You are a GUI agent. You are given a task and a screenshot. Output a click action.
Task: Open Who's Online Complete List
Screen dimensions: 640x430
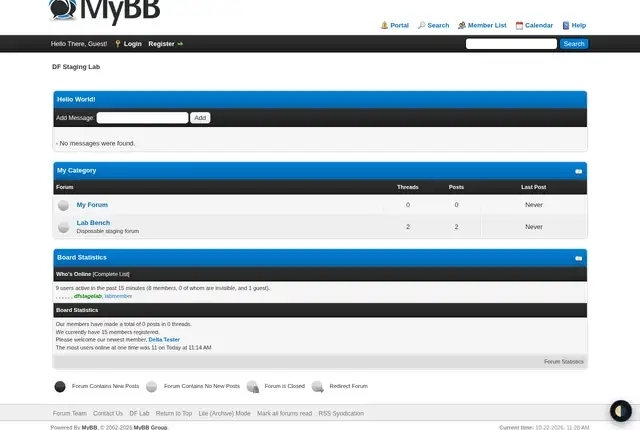coord(111,274)
